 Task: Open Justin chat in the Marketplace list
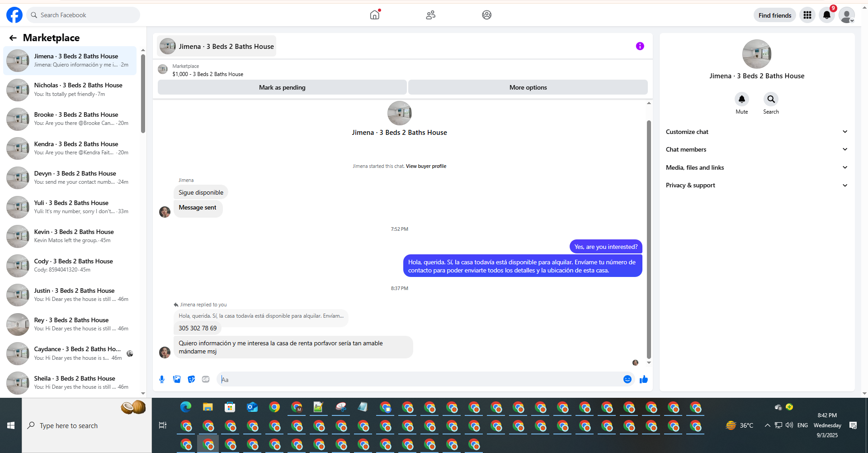(70, 295)
